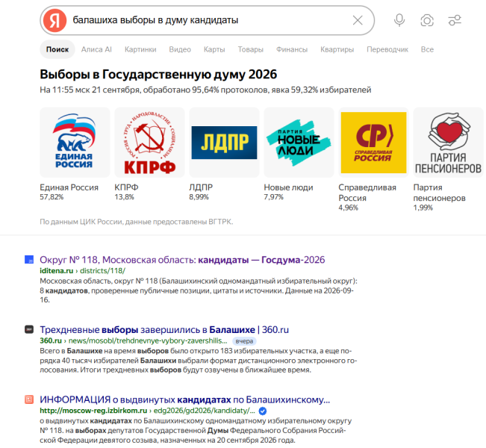The width and height of the screenshot is (486, 448).
Task: Click the izbirkom result favicon
Action: tap(29, 399)
